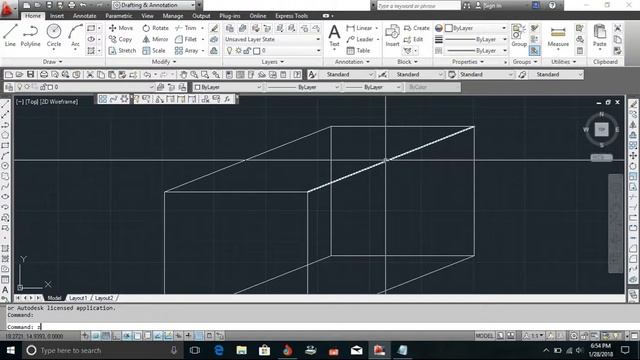Switch to the Express Tools tab
This screenshot has height=360, width=640.
point(291,16)
